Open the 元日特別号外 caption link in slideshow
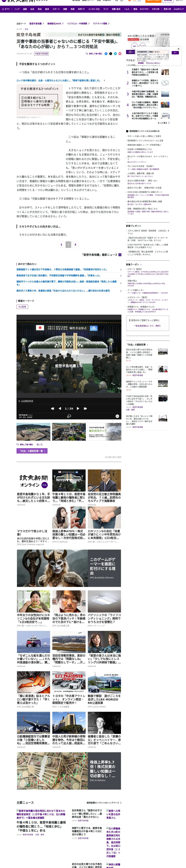 (x=27, y=401)
